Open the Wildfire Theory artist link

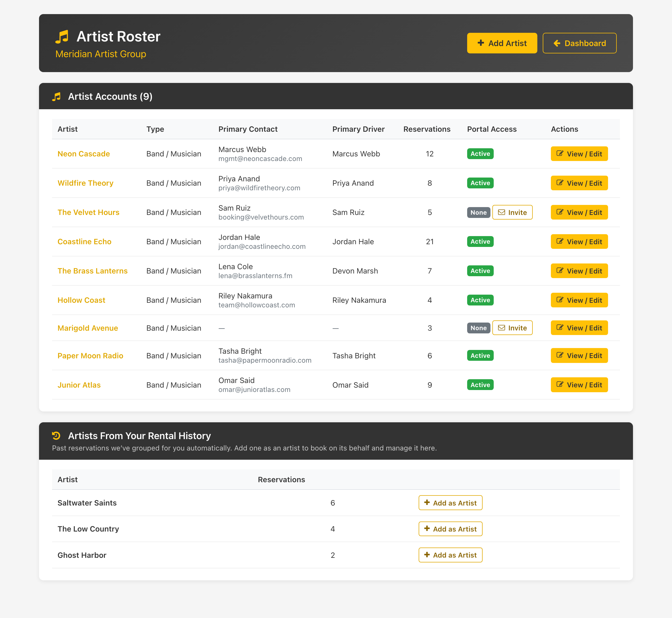click(x=85, y=183)
